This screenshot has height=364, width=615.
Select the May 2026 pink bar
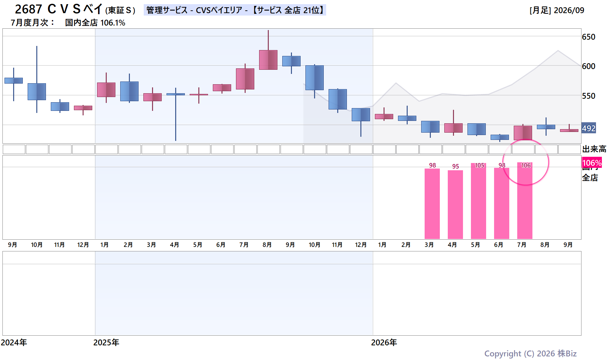point(479,201)
